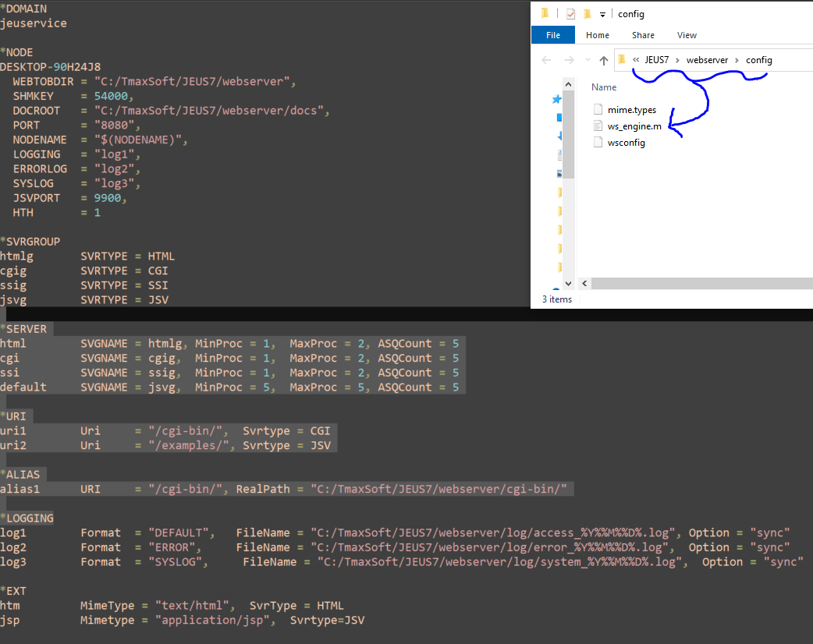This screenshot has height=644, width=813.
Task: Sort files by the Name column header
Action: coord(604,87)
